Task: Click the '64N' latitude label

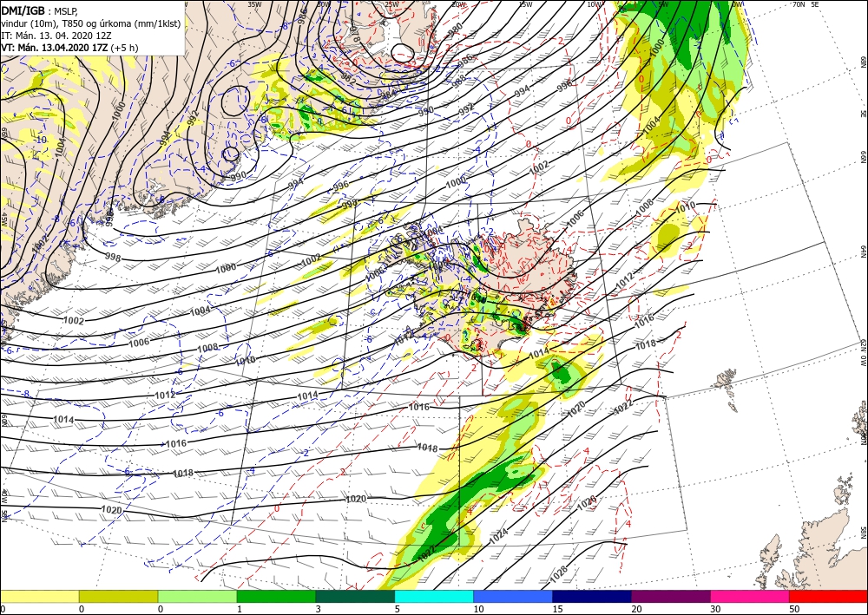Action: click(x=864, y=252)
